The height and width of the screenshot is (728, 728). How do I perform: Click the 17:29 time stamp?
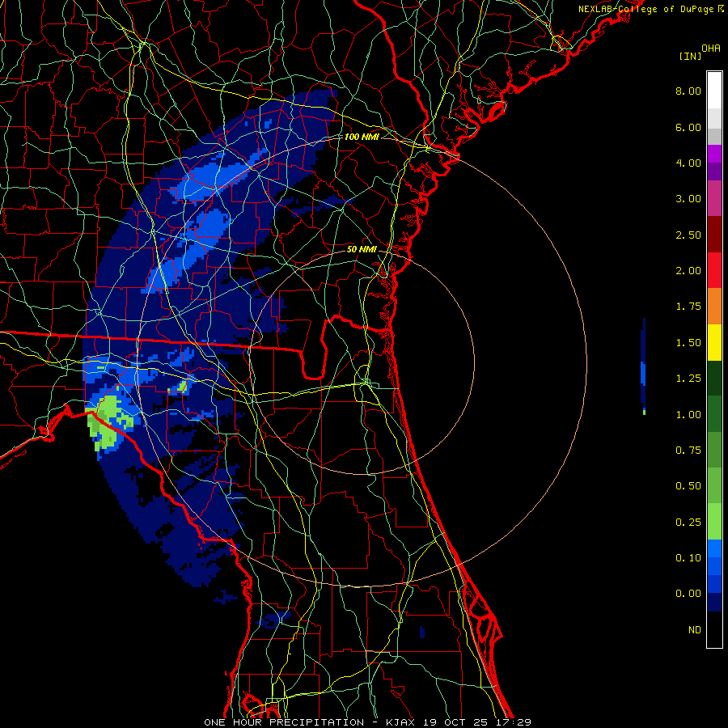point(513,722)
